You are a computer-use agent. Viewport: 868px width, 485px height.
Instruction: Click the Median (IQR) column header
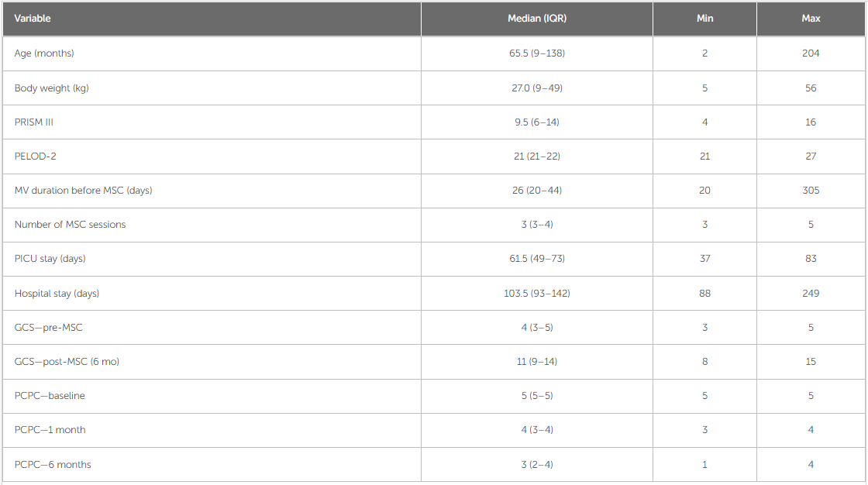click(x=537, y=19)
